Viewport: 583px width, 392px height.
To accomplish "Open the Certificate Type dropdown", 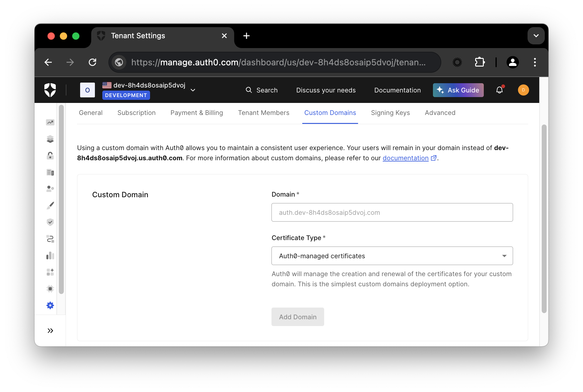I will tap(392, 256).
